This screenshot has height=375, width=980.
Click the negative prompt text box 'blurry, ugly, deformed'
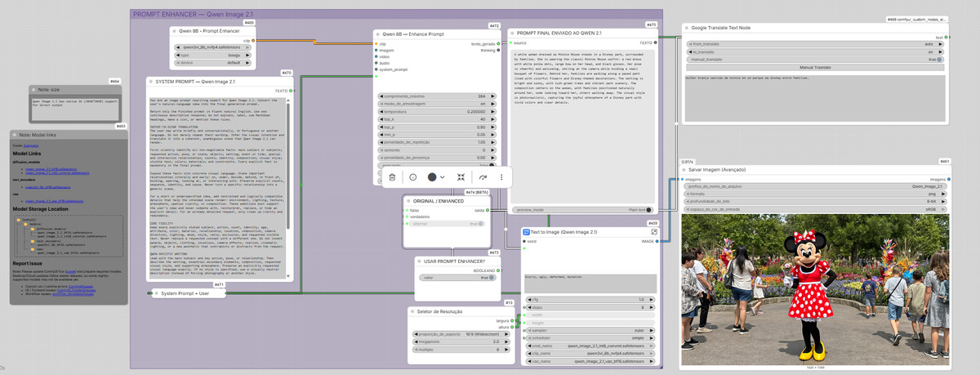coord(591,283)
